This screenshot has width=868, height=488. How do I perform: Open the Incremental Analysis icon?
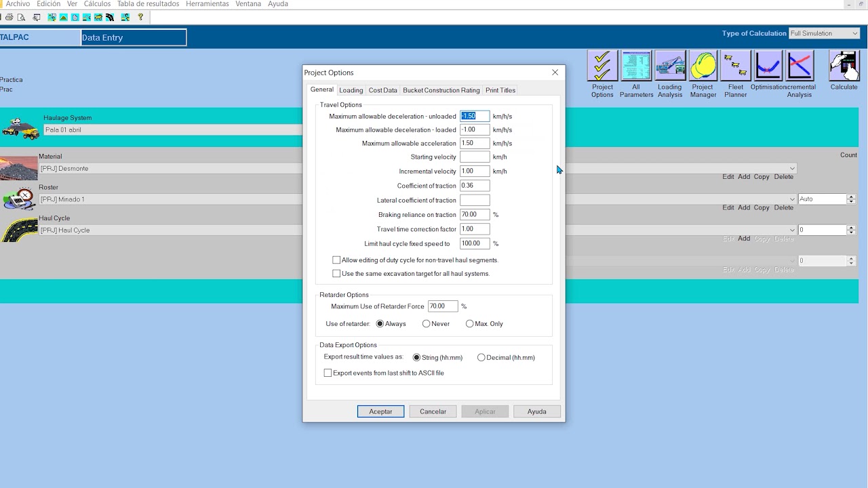pos(800,66)
